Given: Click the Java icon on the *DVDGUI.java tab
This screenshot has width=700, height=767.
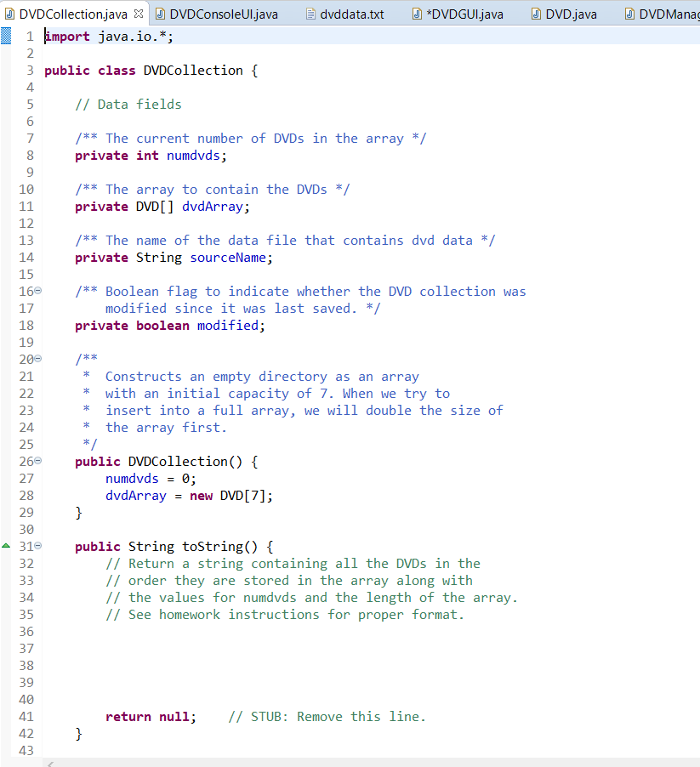Looking at the screenshot, I should click(x=417, y=14).
